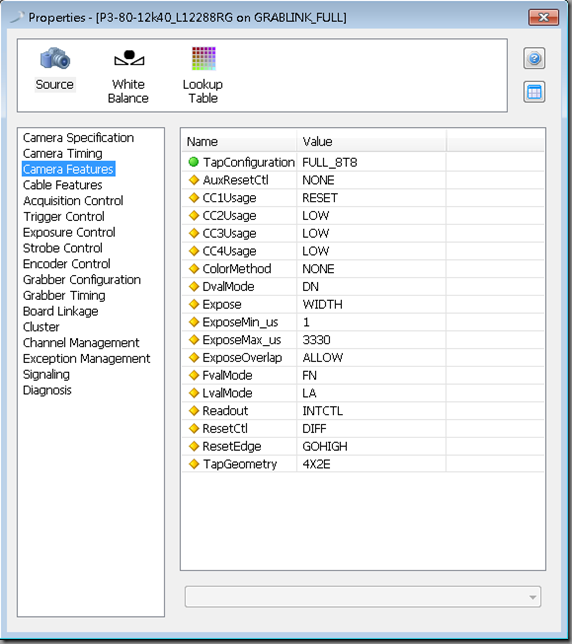The width and height of the screenshot is (572, 644).
Task: Click the diamond icon beside CC1Usage
Action: pos(194,198)
